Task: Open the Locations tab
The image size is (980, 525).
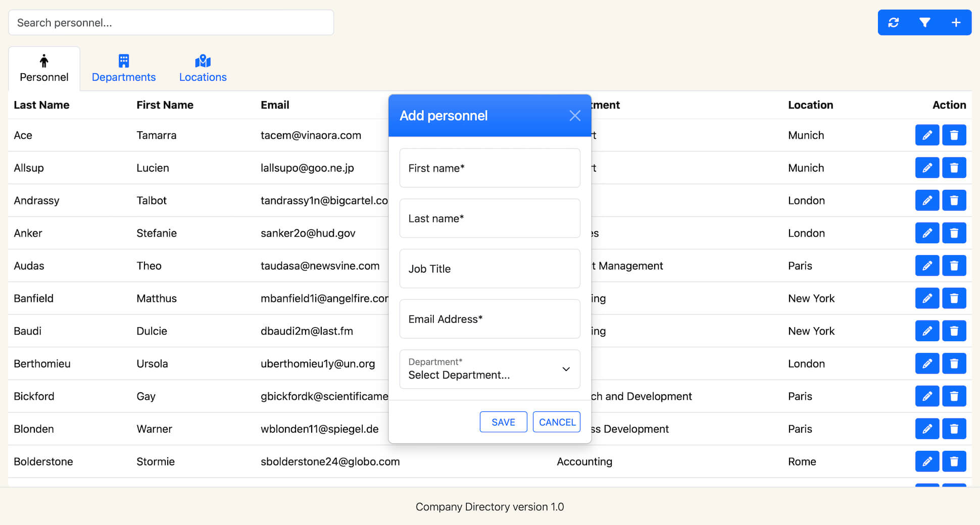Action: tap(203, 69)
